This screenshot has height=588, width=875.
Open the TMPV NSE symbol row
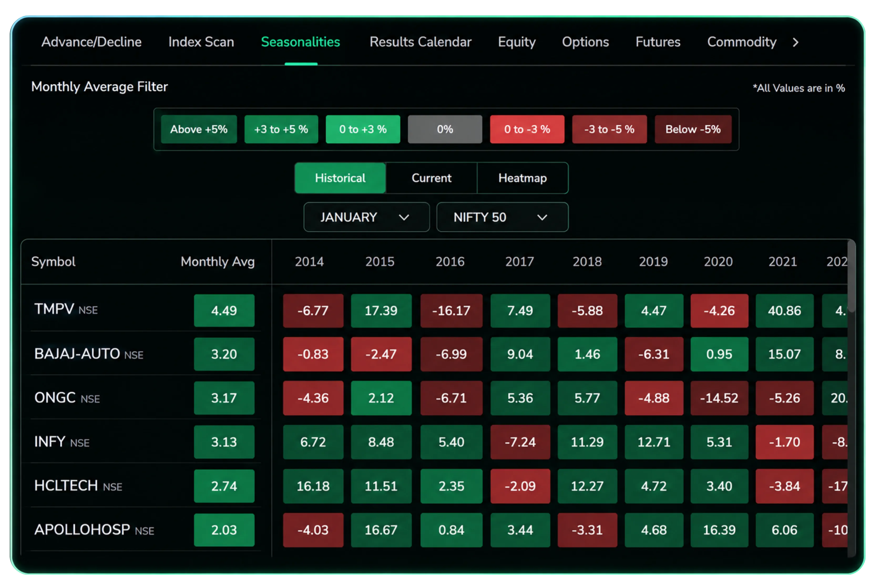[66, 309]
